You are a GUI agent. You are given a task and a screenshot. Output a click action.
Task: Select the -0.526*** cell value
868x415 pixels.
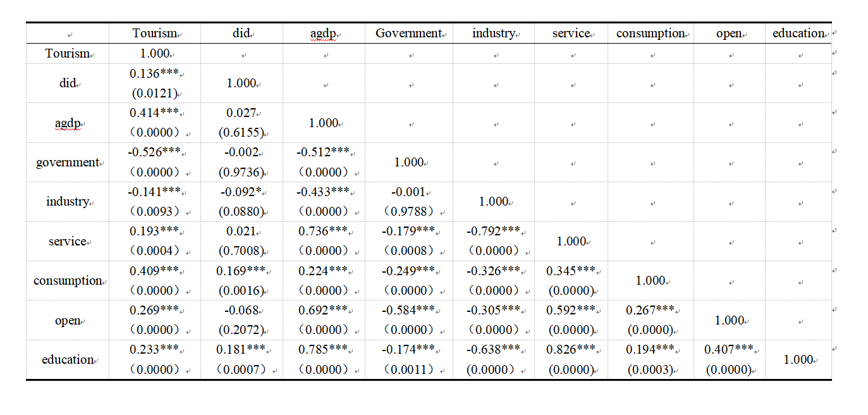tap(154, 152)
